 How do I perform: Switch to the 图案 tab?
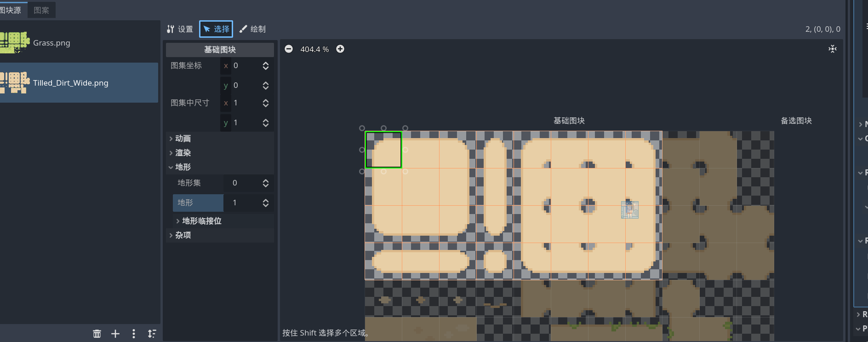[x=41, y=10]
